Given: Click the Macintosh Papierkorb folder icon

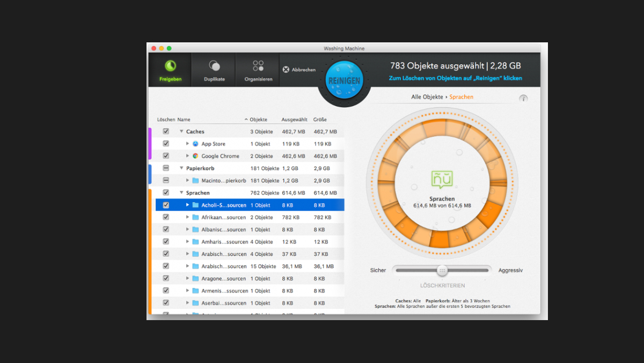Looking at the screenshot, I should pos(196,181).
